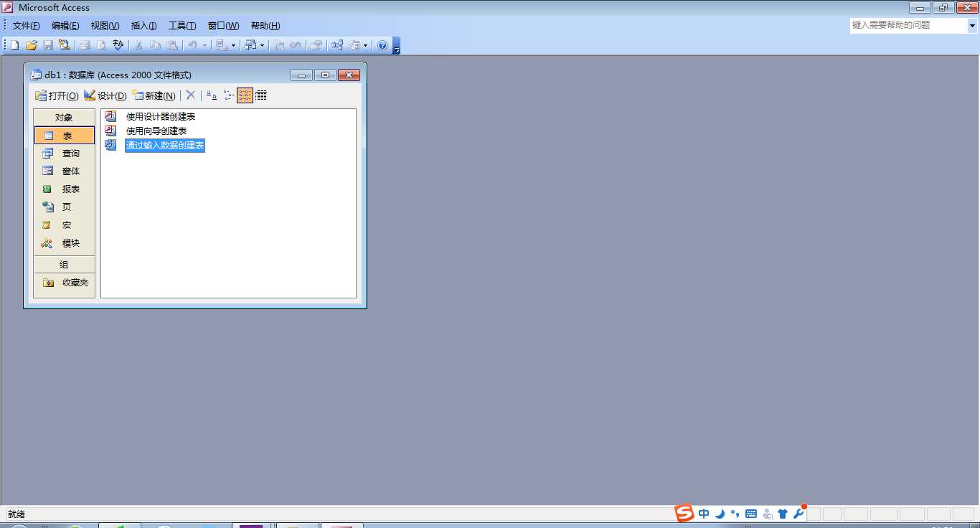
Task: Click the Copy toolbar icon
Action: click(x=155, y=45)
